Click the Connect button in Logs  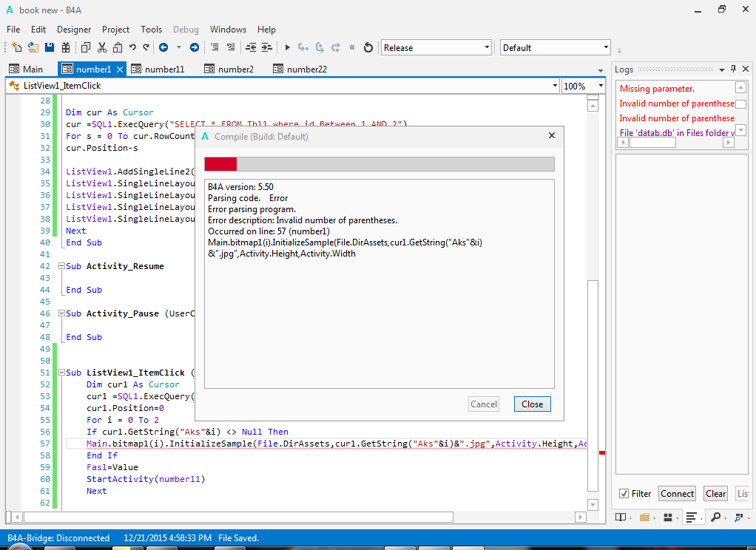[677, 493]
